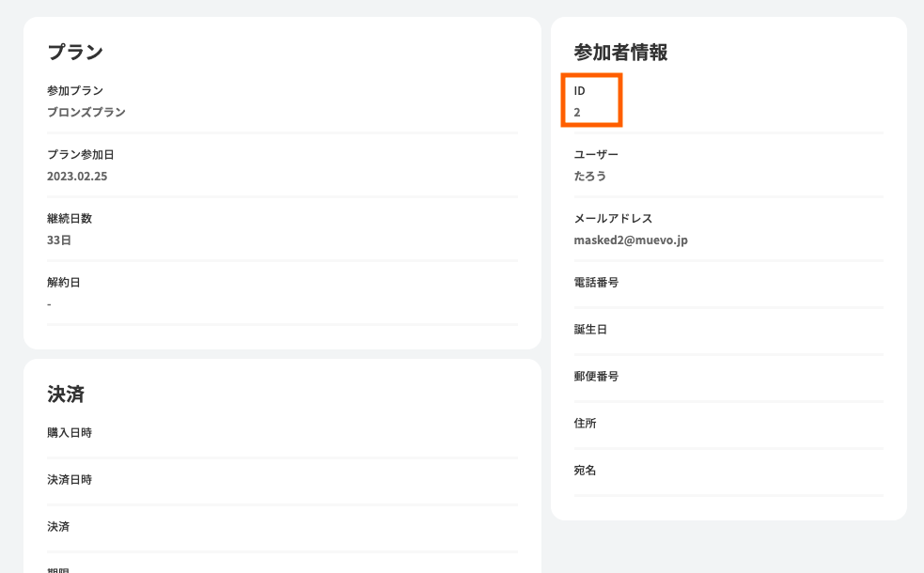
Task: Click the 参加者情報 section heading
Action: (620, 53)
